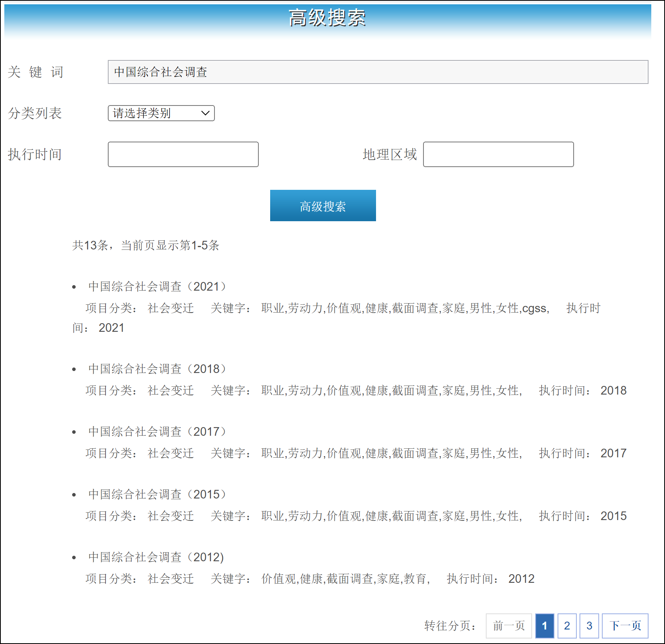Screen dimensions: 665x644
Task: Click the 地理区域 input box
Action: (x=498, y=155)
